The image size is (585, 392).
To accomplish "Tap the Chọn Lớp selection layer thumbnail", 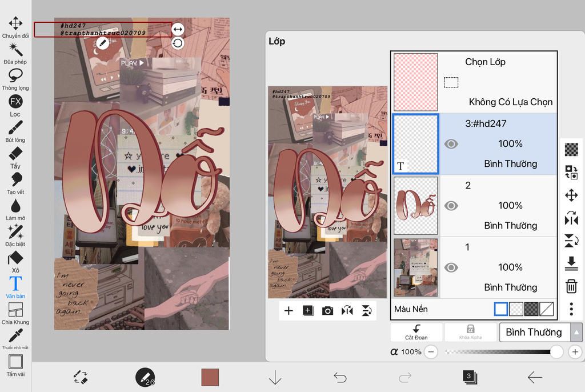I will tap(416, 82).
